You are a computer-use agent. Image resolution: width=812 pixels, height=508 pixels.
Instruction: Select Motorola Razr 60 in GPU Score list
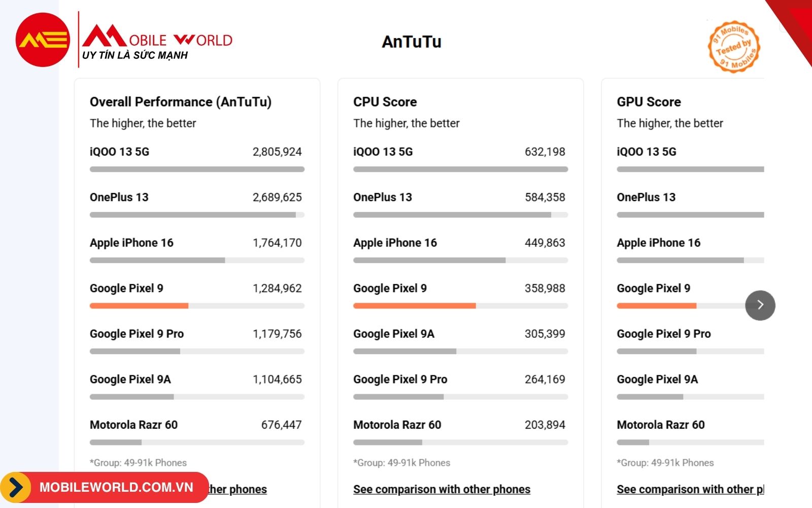coord(660,425)
